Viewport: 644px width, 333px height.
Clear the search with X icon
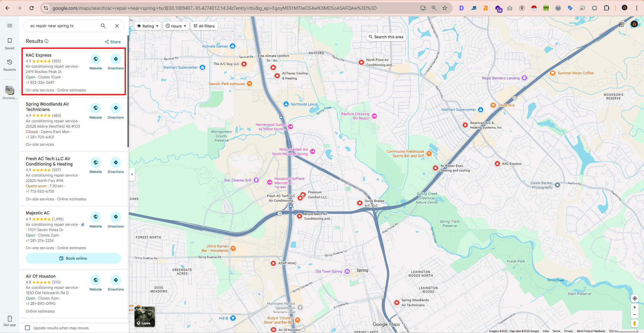point(117,26)
